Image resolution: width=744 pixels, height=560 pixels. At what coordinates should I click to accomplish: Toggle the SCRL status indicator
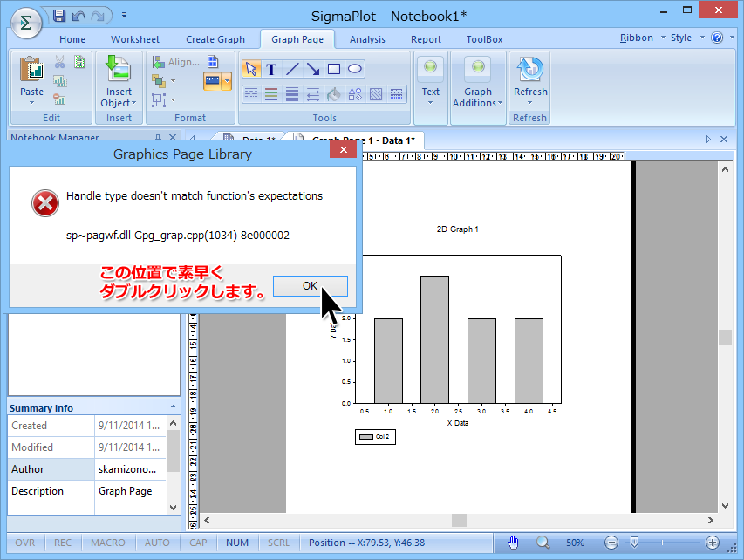coord(278,543)
